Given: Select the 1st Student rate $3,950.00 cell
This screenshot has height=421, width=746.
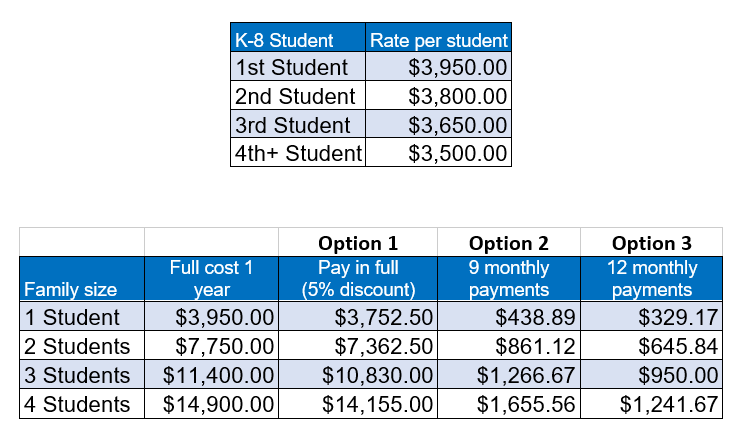Looking at the screenshot, I should (x=439, y=69).
